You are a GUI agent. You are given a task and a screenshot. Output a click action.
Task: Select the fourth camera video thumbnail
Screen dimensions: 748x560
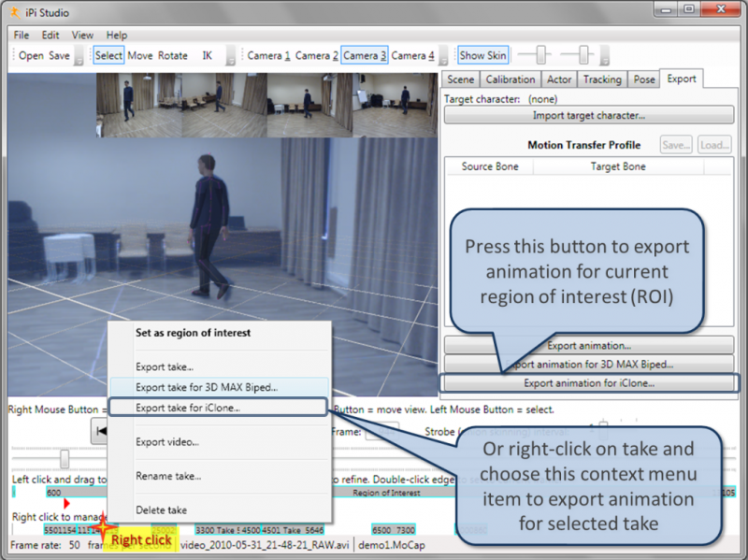click(x=395, y=105)
